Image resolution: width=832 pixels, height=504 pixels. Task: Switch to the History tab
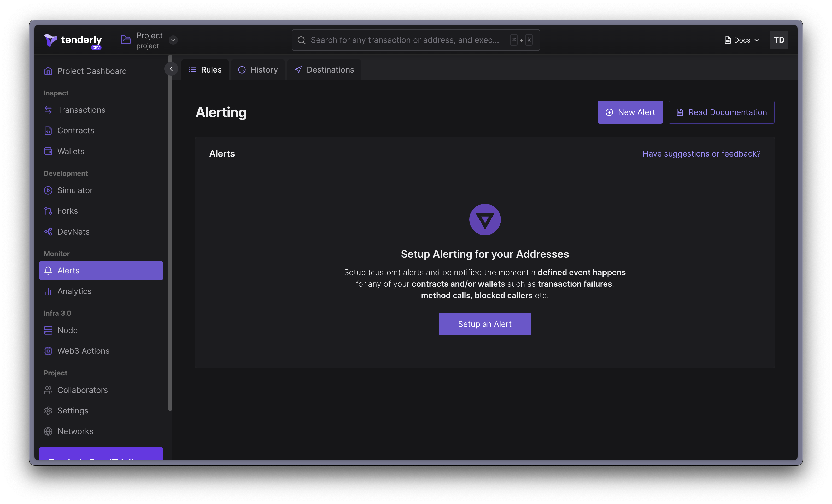(x=264, y=69)
